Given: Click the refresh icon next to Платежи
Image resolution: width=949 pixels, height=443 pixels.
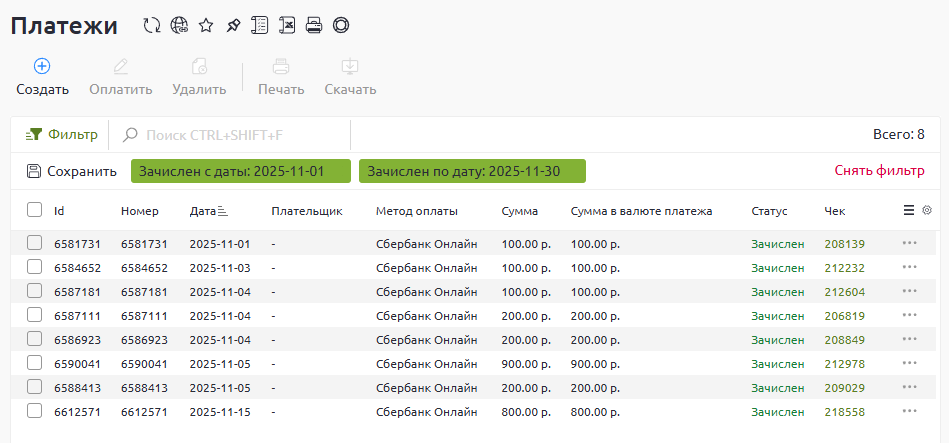Looking at the screenshot, I should point(152,26).
